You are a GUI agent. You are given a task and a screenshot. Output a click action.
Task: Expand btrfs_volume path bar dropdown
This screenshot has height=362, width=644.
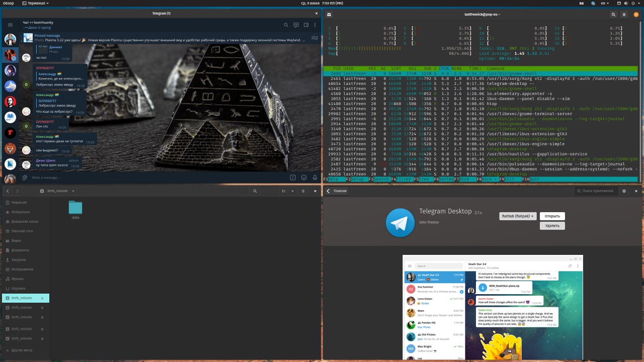(73, 191)
